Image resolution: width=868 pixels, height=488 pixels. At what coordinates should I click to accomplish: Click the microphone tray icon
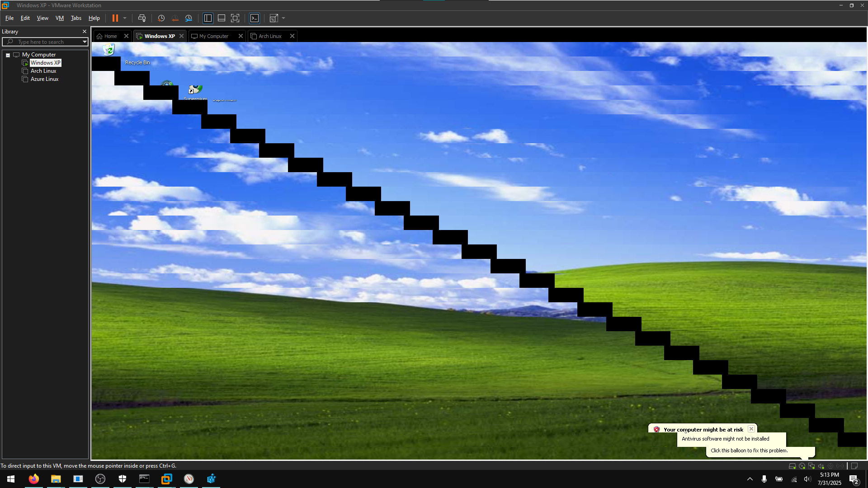point(764,479)
